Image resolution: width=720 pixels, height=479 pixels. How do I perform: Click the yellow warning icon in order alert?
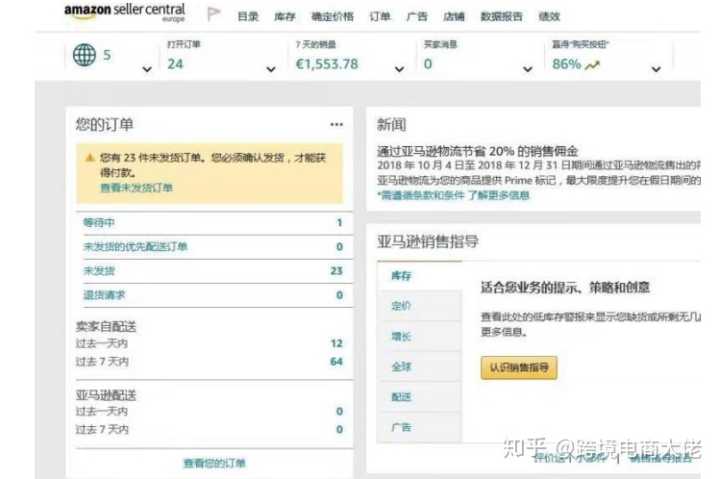(x=91, y=158)
